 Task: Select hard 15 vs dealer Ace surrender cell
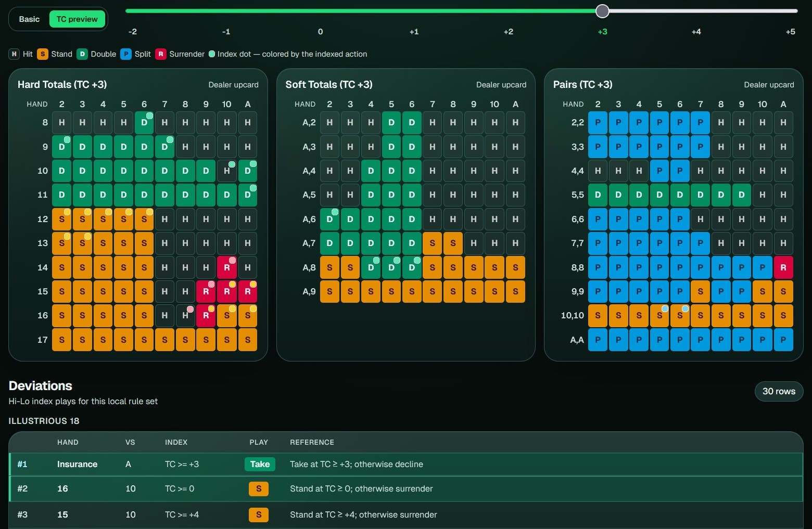[248, 291]
